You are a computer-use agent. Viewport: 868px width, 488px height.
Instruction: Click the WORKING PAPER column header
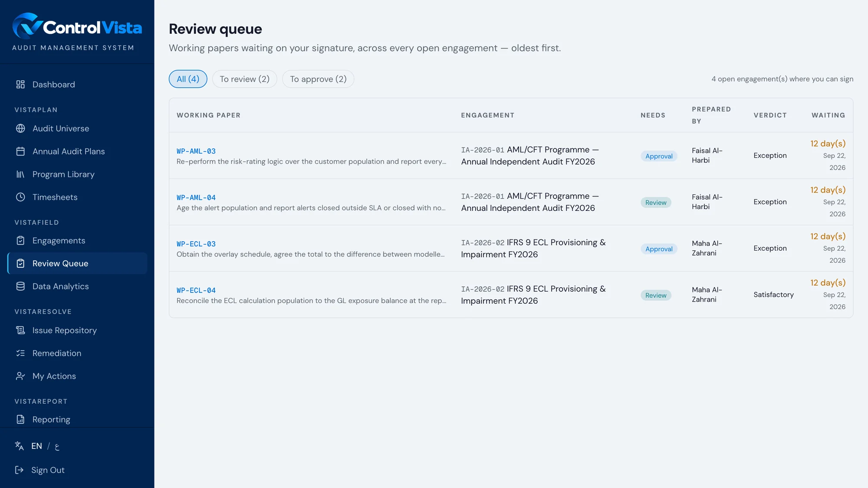[x=208, y=115]
